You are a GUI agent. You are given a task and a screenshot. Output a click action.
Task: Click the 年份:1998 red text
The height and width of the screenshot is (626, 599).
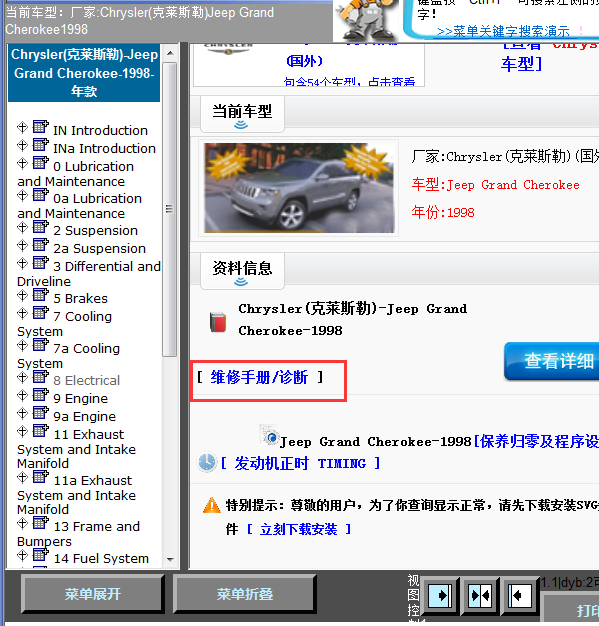pyautogui.click(x=443, y=212)
